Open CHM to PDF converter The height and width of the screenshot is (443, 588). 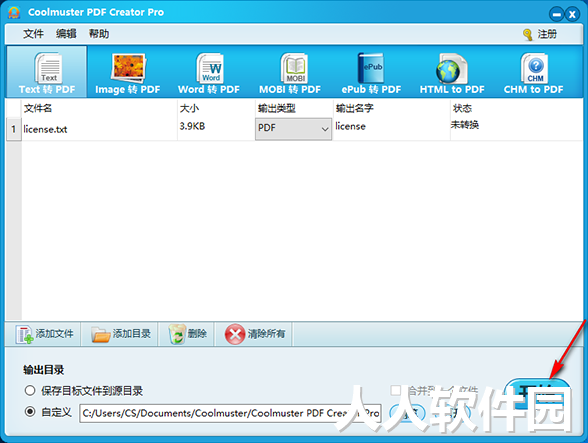pyautogui.click(x=533, y=72)
